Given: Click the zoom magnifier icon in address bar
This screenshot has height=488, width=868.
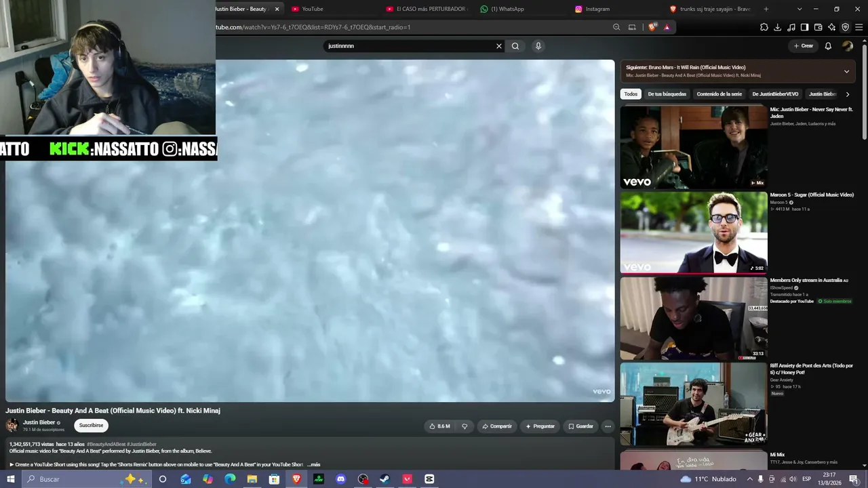Looking at the screenshot, I should [x=616, y=27].
